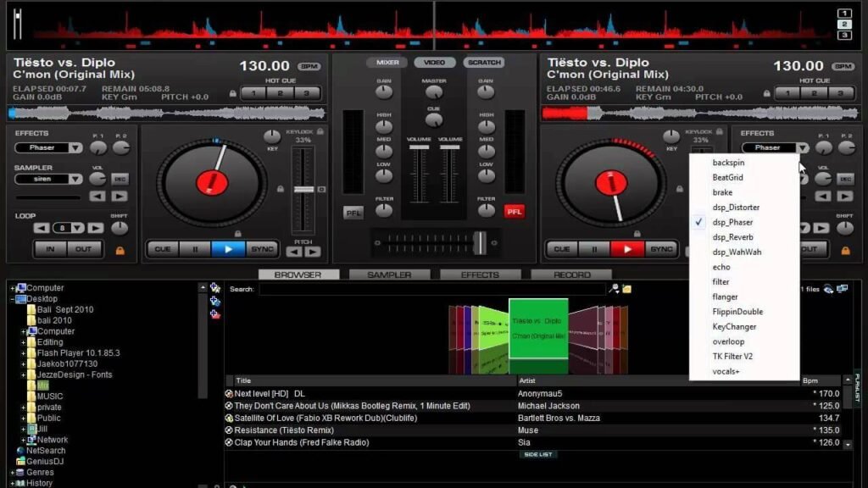
Task: Sync the right deck with SYNC button
Action: click(x=661, y=250)
